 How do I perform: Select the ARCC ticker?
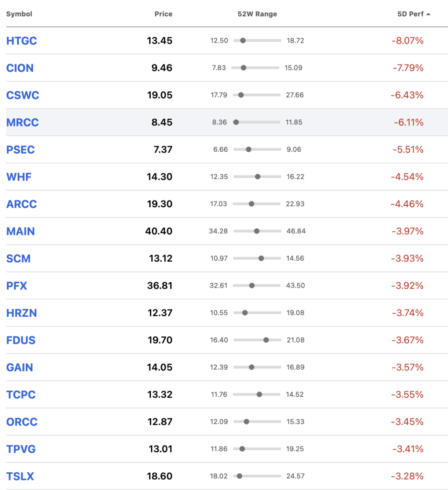pos(22,204)
